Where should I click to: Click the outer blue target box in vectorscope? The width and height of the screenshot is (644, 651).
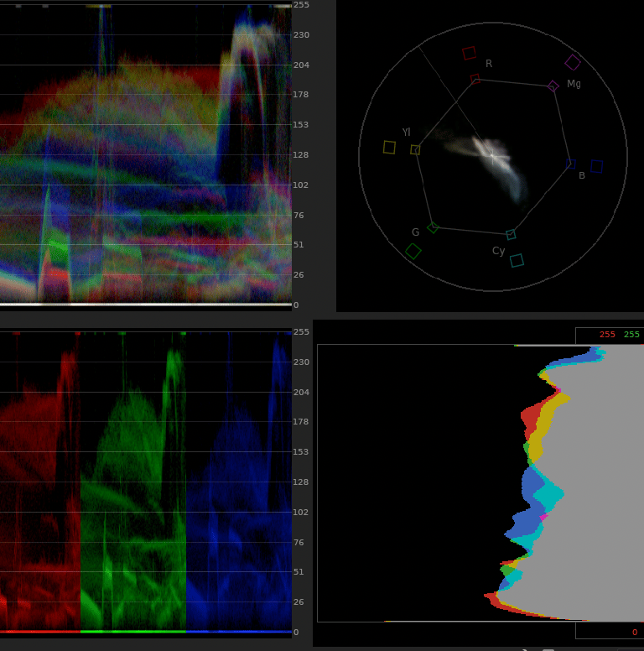tap(597, 166)
